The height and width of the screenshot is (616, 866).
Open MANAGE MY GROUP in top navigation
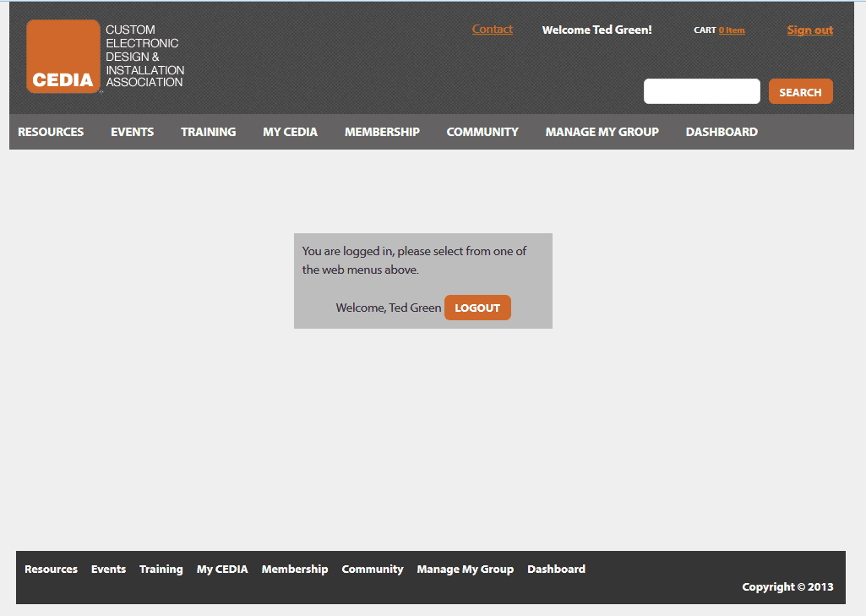(x=602, y=132)
